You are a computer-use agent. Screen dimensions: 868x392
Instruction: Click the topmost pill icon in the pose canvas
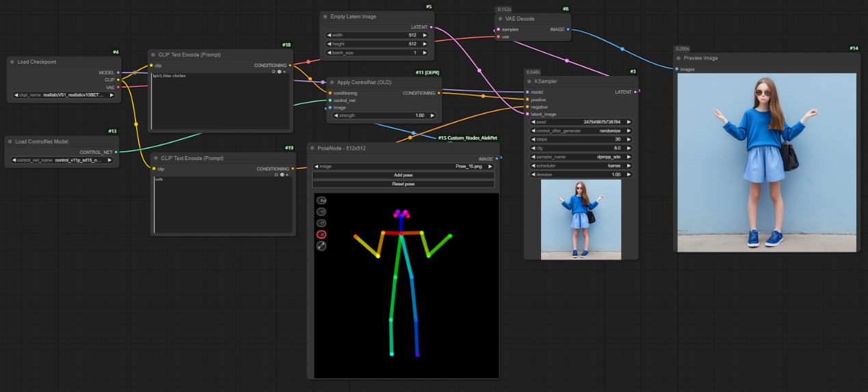click(321, 200)
